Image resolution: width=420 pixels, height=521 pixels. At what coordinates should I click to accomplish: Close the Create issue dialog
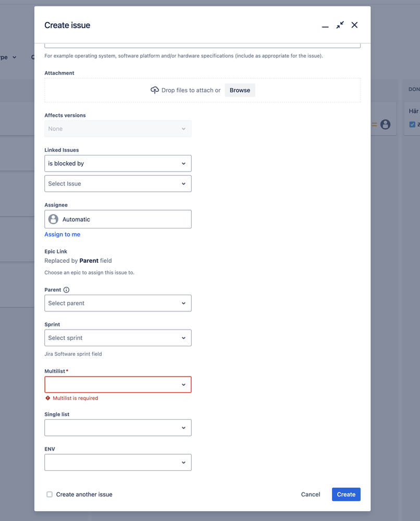tap(354, 25)
